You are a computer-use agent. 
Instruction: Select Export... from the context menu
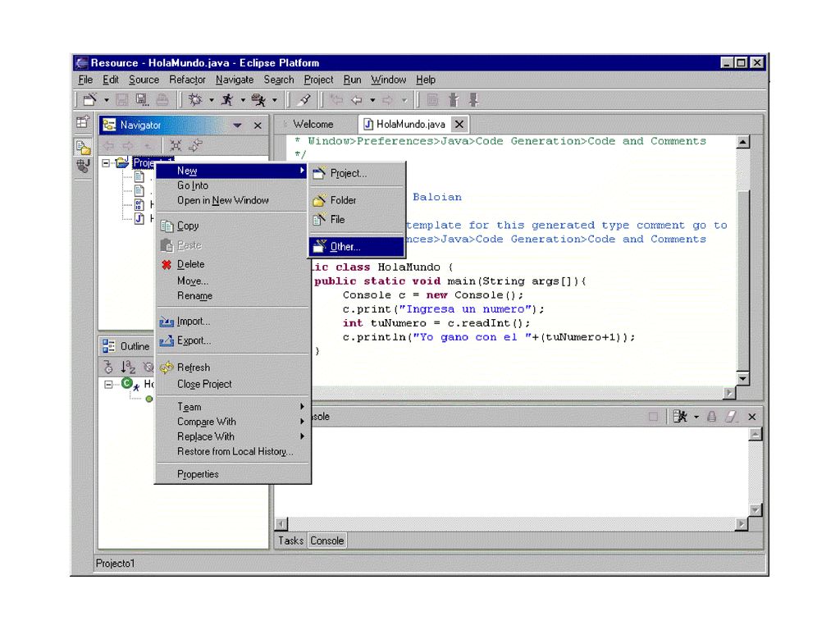[232, 340]
